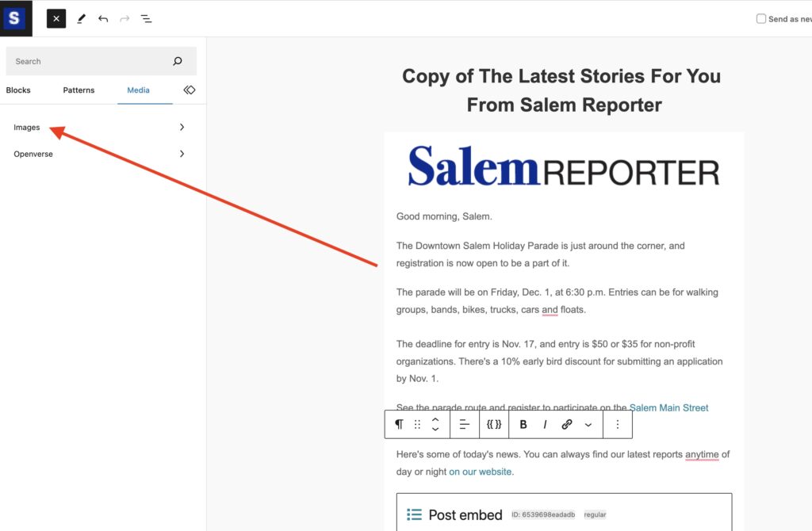This screenshot has width=812, height=531.
Task: Click the blue S site logo
Action: click(15, 18)
